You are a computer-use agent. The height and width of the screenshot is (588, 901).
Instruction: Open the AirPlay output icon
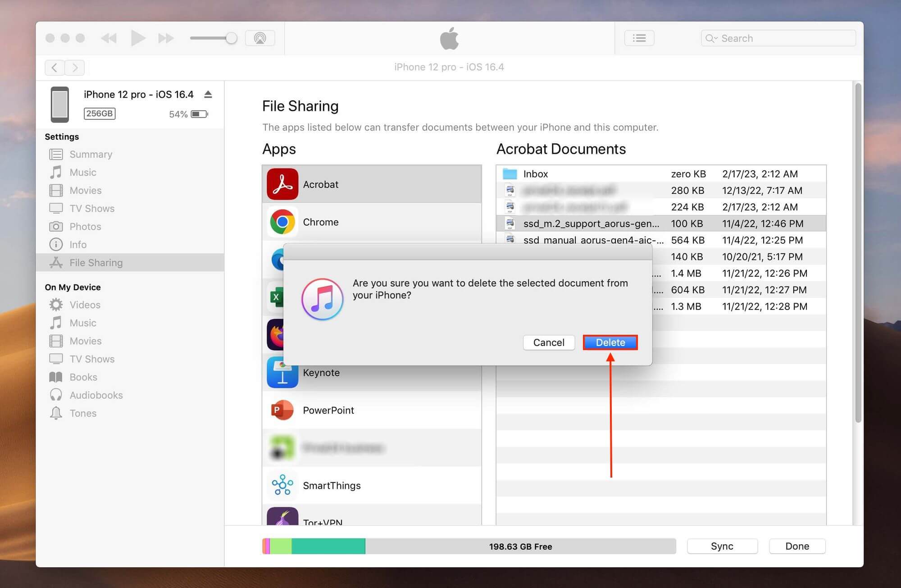point(260,38)
